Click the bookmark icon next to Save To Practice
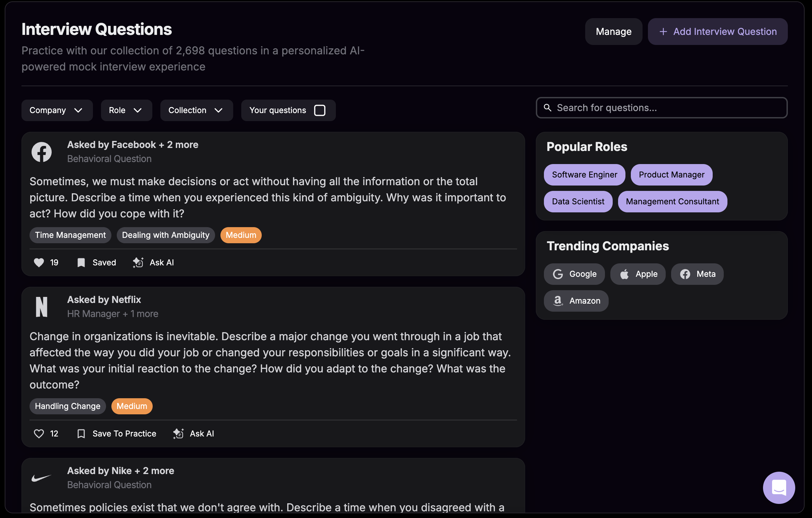Screen dimensions: 812x518 click(81, 433)
